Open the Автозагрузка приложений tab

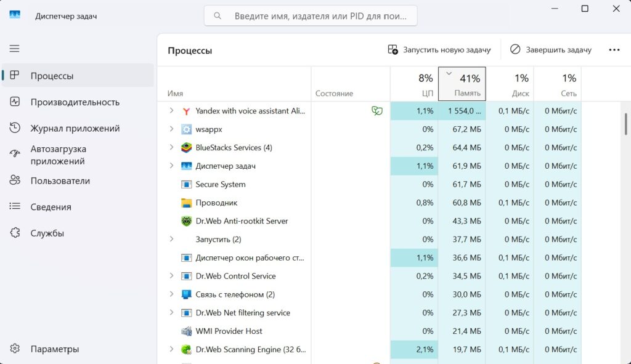(x=78, y=155)
